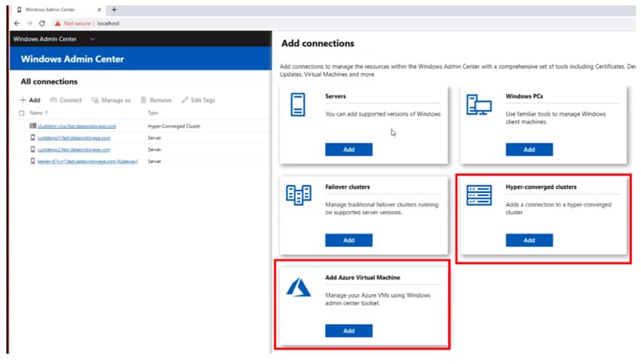Click the cluster icon beside clustdem-clus connection
641x364 pixels.
coord(32,126)
